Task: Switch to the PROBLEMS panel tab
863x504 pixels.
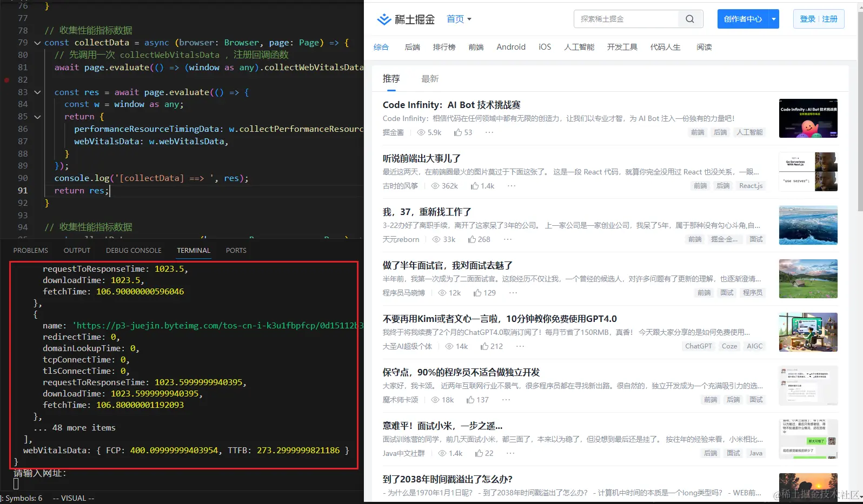Action: (31, 251)
